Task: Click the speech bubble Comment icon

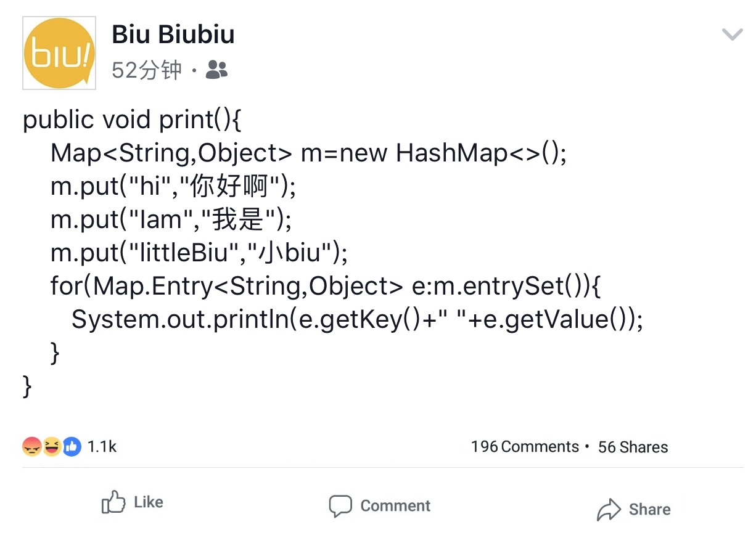Action: 340,506
